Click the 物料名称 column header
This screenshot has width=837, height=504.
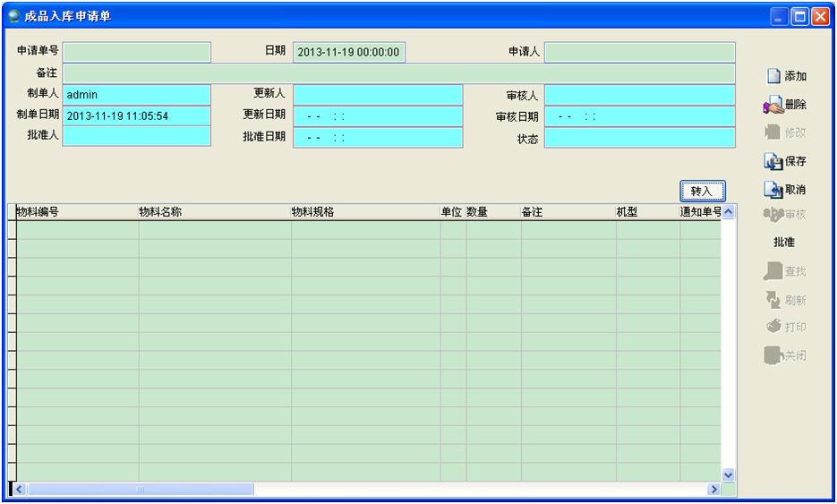click(x=214, y=212)
